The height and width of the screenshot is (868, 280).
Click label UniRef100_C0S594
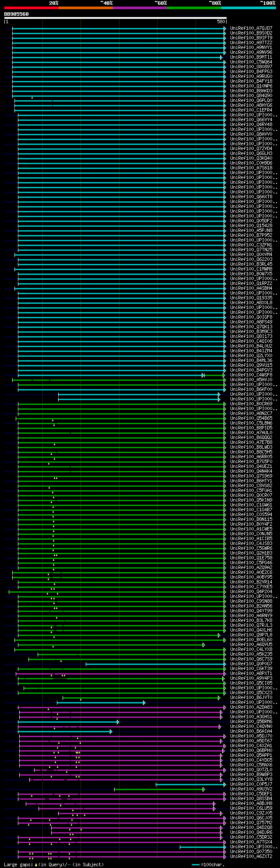[251, 515]
